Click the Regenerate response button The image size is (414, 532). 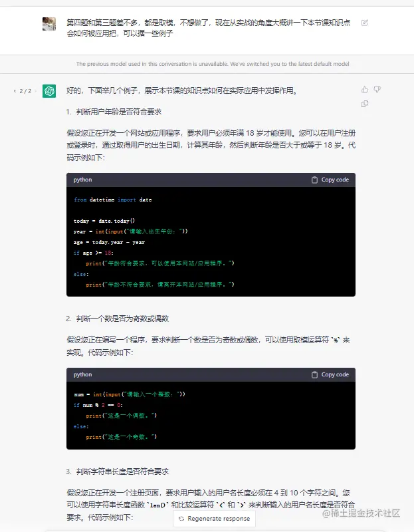[x=214, y=519]
